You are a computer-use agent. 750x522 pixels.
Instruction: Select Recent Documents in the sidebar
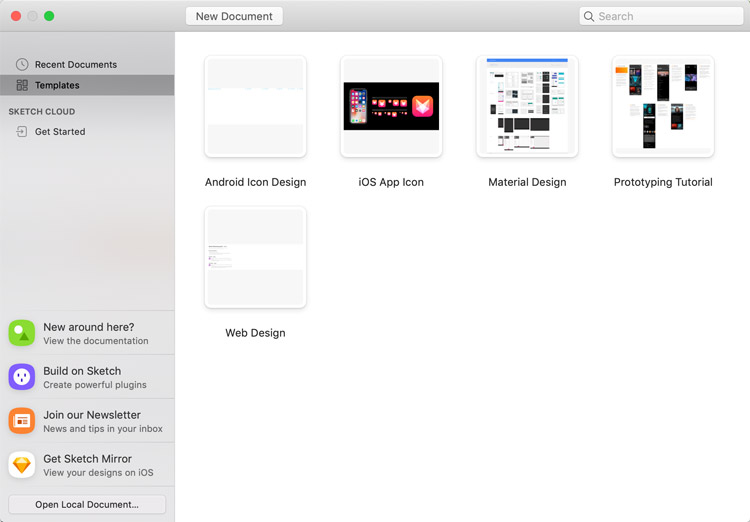point(87,64)
